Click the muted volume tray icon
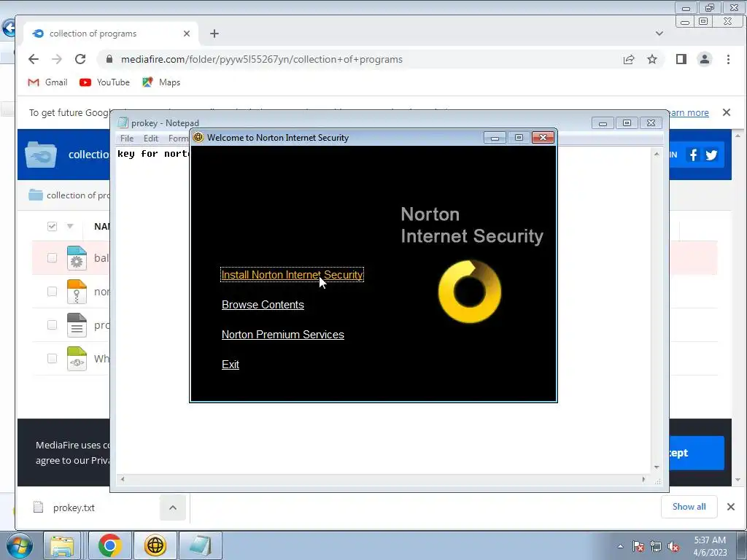Screen dimensions: 747x560 [x=673, y=547]
